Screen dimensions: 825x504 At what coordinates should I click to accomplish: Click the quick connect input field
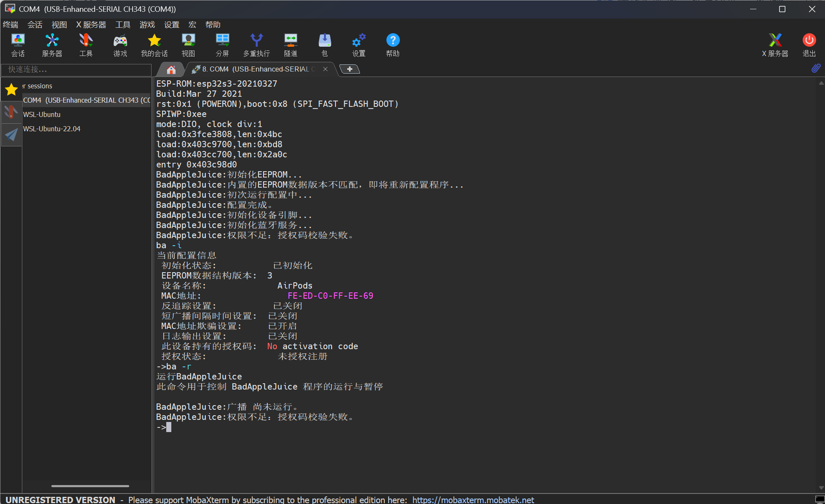[x=76, y=69]
